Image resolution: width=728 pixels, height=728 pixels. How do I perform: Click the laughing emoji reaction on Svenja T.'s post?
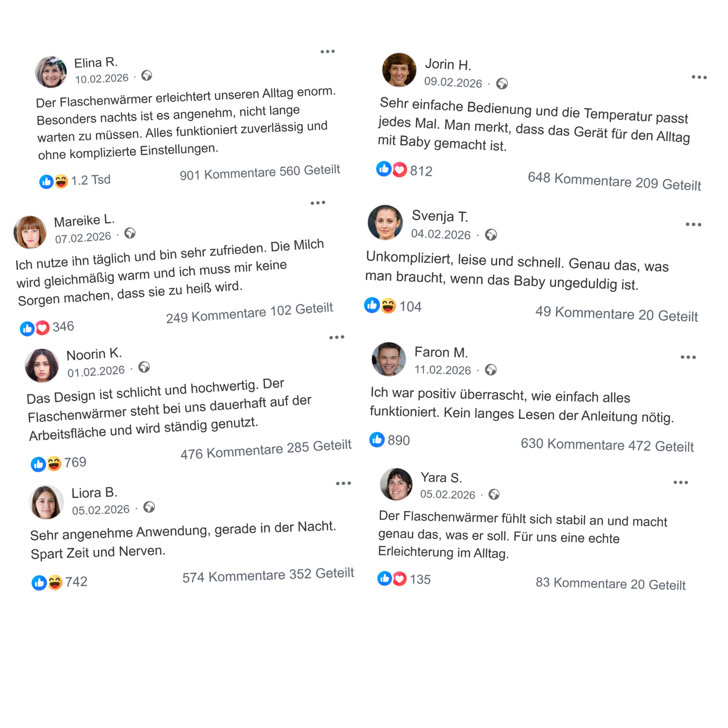(x=388, y=306)
